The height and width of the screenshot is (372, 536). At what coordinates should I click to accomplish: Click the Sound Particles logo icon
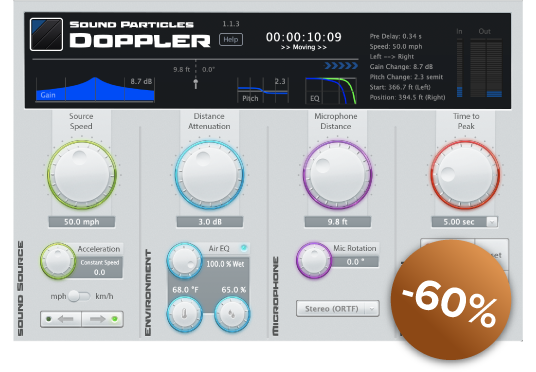coord(46,35)
